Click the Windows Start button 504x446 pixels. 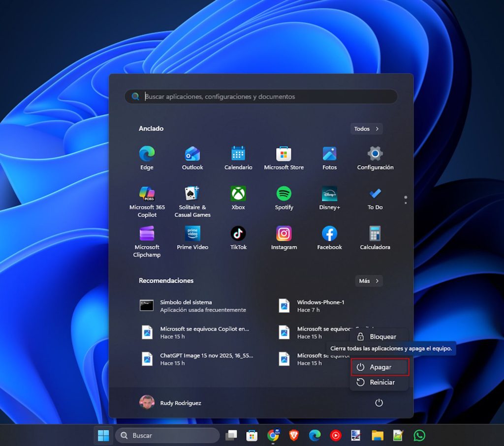point(103,435)
